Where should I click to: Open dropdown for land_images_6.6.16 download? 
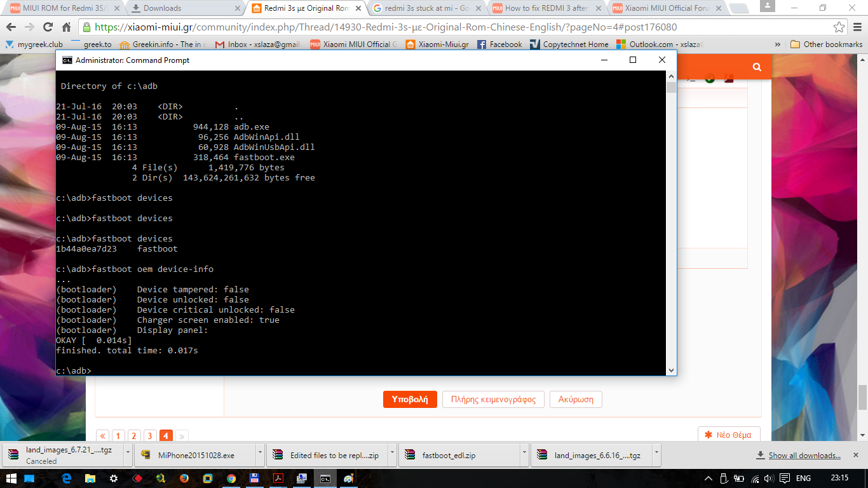pyautogui.click(x=656, y=455)
